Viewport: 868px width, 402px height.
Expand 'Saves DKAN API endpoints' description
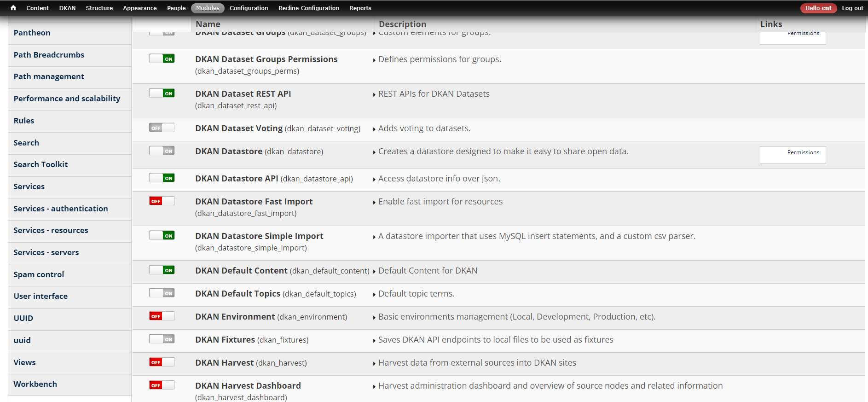click(x=493, y=340)
